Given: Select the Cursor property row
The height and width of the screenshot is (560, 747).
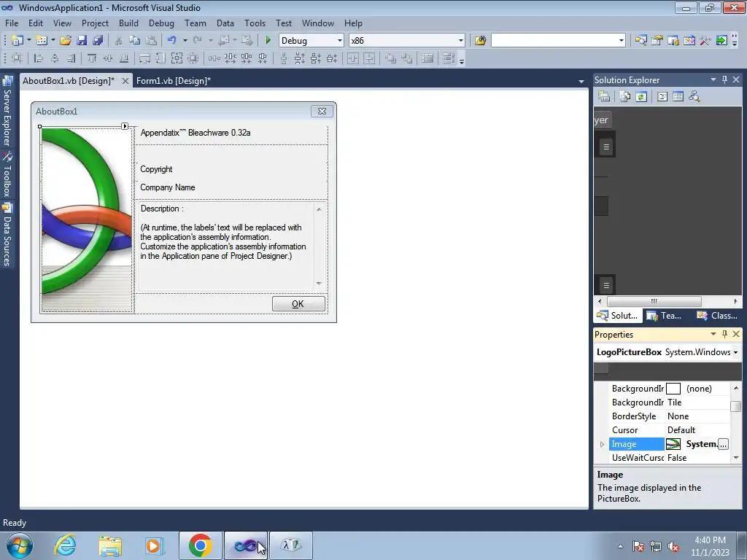Looking at the screenshot, I should 670,430.
